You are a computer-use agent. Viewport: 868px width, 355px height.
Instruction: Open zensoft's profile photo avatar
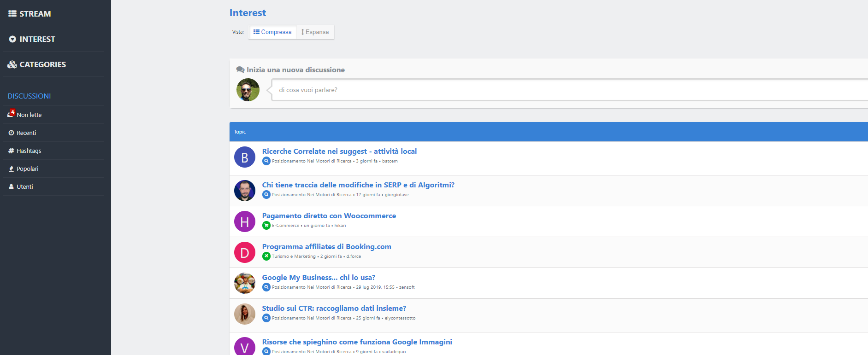point(245,283)
